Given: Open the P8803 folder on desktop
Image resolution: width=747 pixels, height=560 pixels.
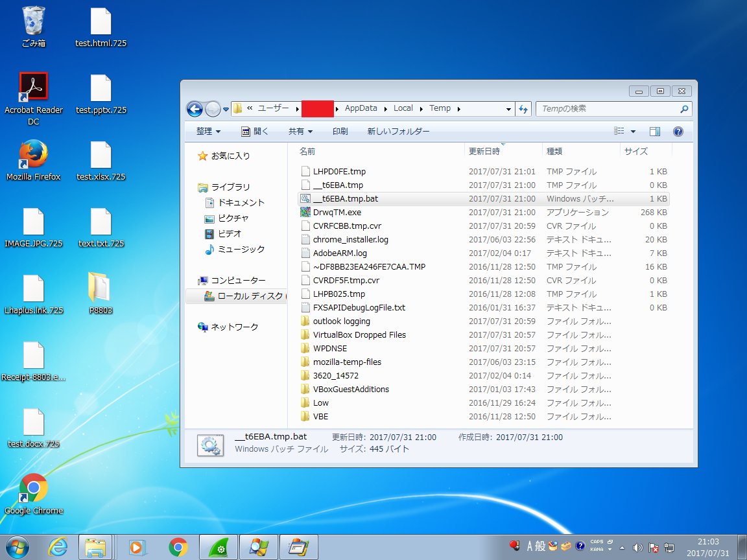Looking at the screenshot, I should coord(101,294).
